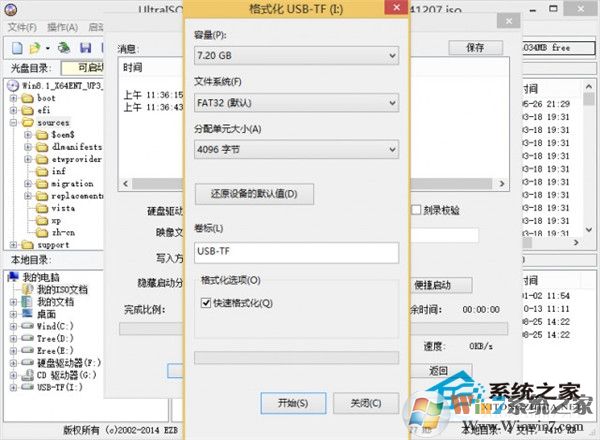Click 开始(S) to start formatting
The width and height of the screenshot is (600, 440).
[x=293, y=403]
